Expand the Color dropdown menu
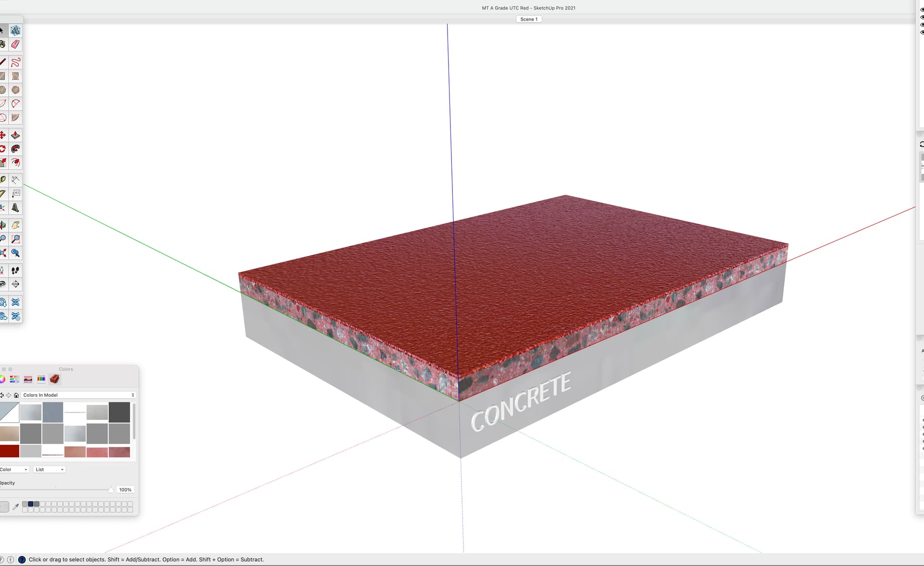Viewport: 924px width, 566px height. pyautogui.click(x=13, y=470)
